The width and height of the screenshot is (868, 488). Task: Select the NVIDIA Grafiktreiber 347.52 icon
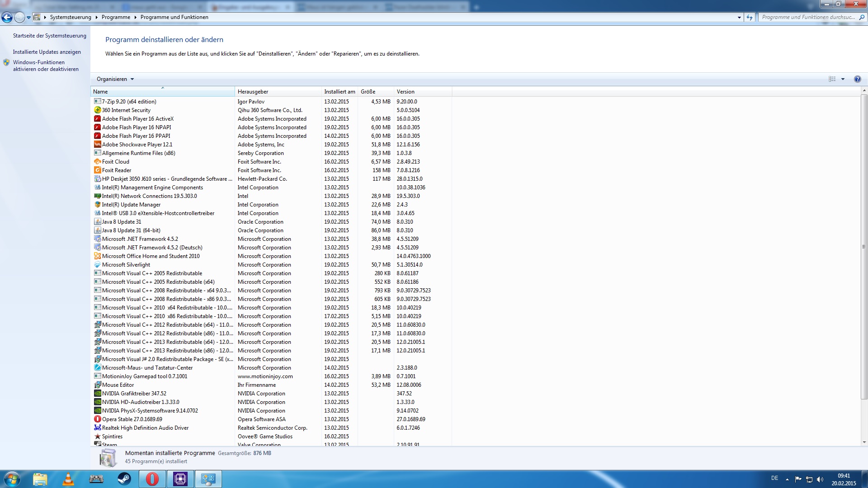(97, 394)
